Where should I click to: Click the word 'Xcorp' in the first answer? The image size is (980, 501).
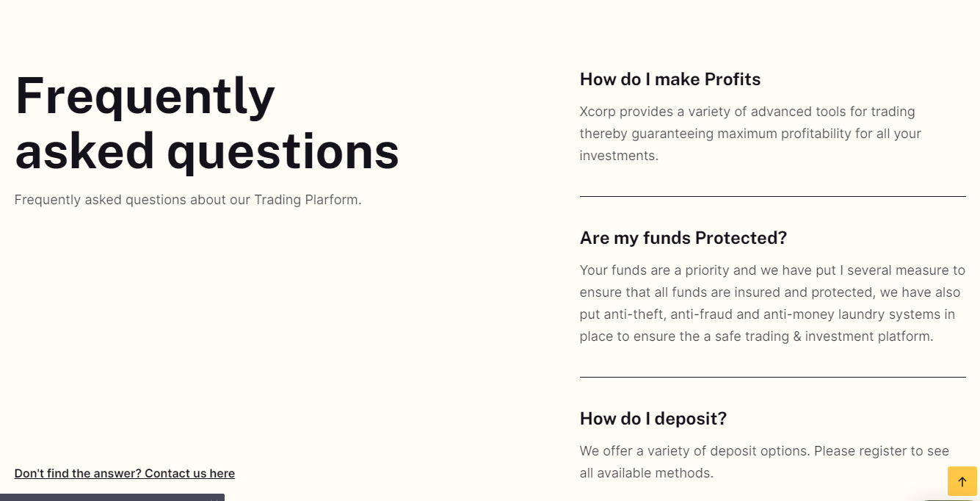[x=598, y=112]
